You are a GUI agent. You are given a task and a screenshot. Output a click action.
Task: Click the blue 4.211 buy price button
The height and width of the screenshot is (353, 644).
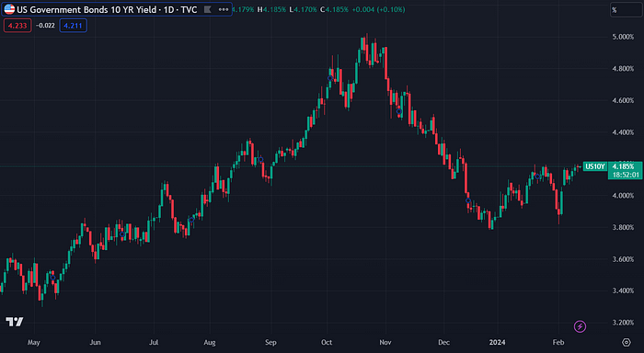pyautogui.click(x=73, y=26)
